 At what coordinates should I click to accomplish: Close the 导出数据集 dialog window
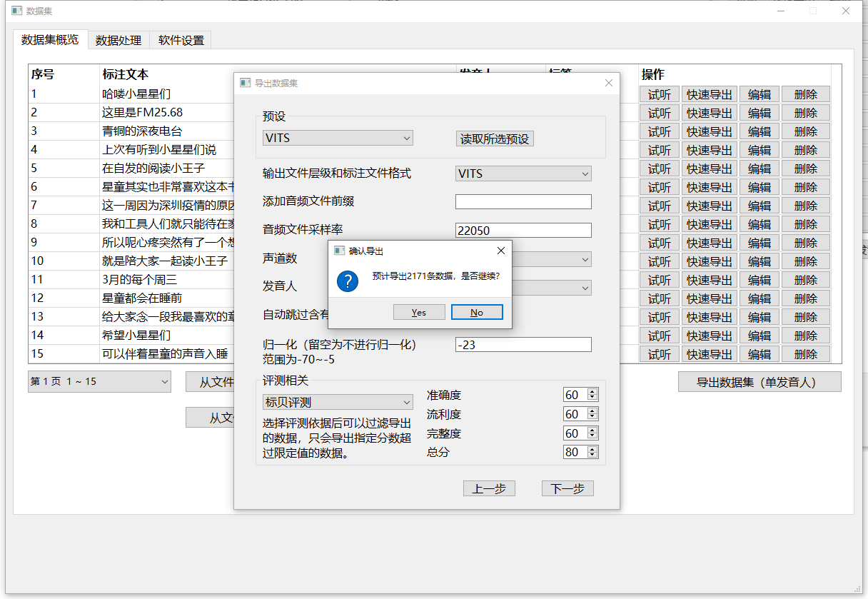pos(609,83)
